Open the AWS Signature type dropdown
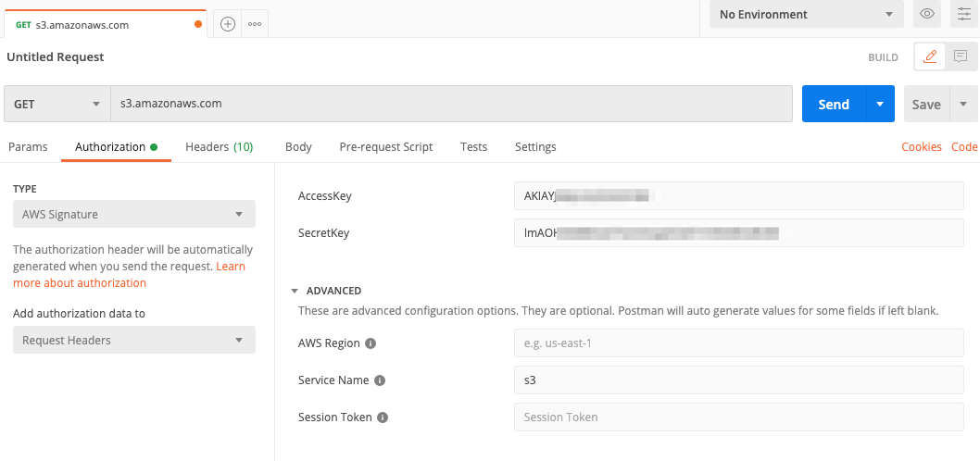The height and width of the screenshot is (461, 980). coord(134,214)
